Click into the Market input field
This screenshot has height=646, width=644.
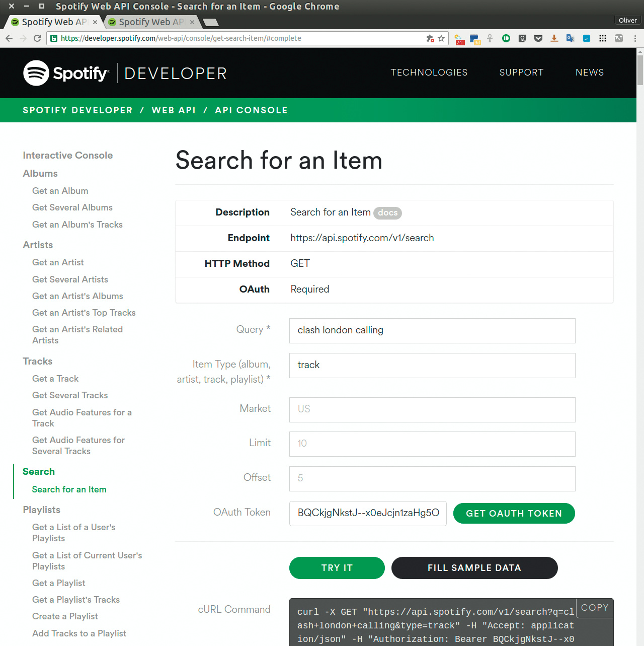(x=432, y=409)
